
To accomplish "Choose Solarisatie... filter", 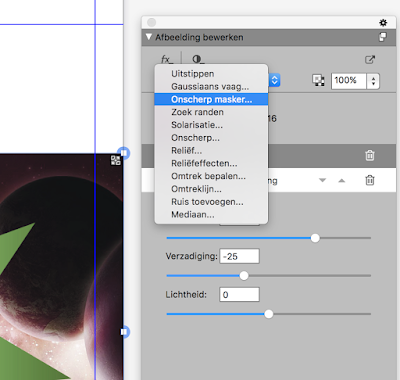I will click(x=211, y=125).
